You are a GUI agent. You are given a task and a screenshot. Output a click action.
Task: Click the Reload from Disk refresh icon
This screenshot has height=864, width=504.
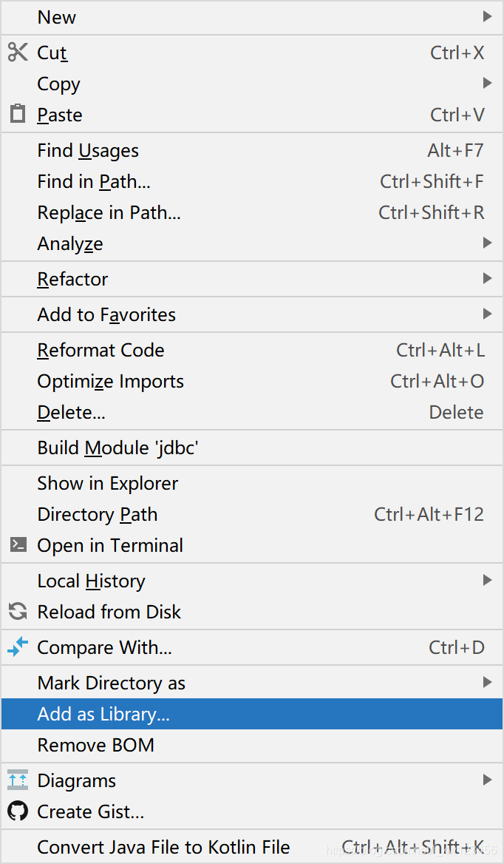coord(17,612)
